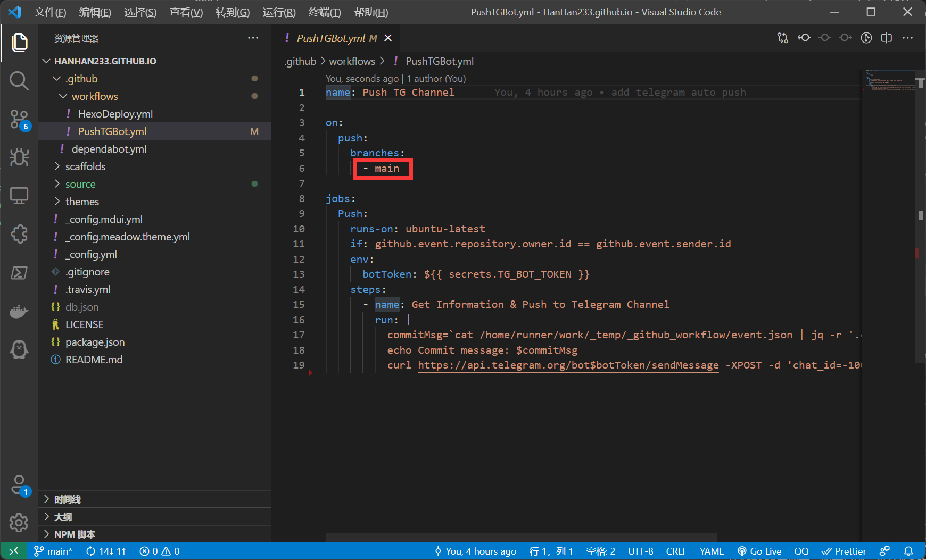Open the Remote Explorer monitor icon
This screenshot has height=560, width=926.
click(x=19, y=196)
